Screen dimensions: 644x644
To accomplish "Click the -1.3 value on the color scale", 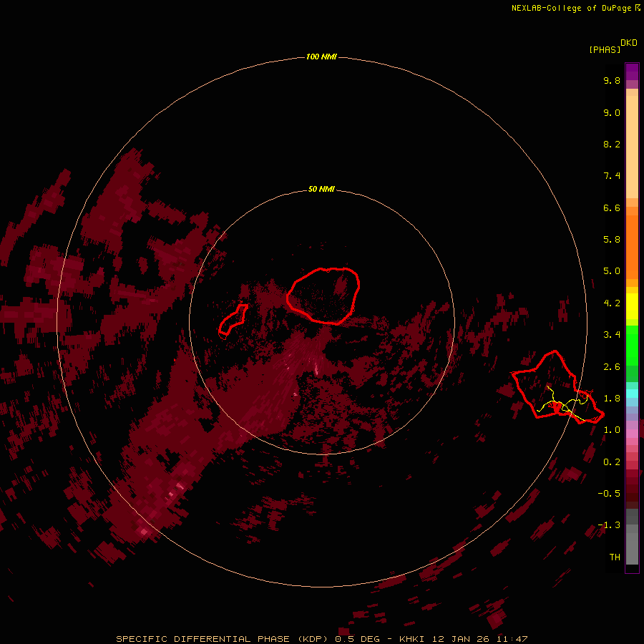I will [x=609, y=525].
